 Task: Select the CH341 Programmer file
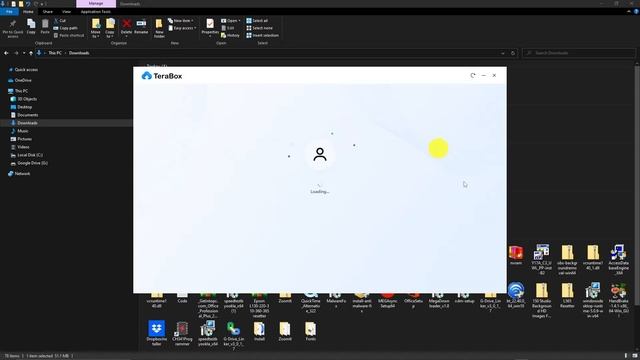[182, 333]
